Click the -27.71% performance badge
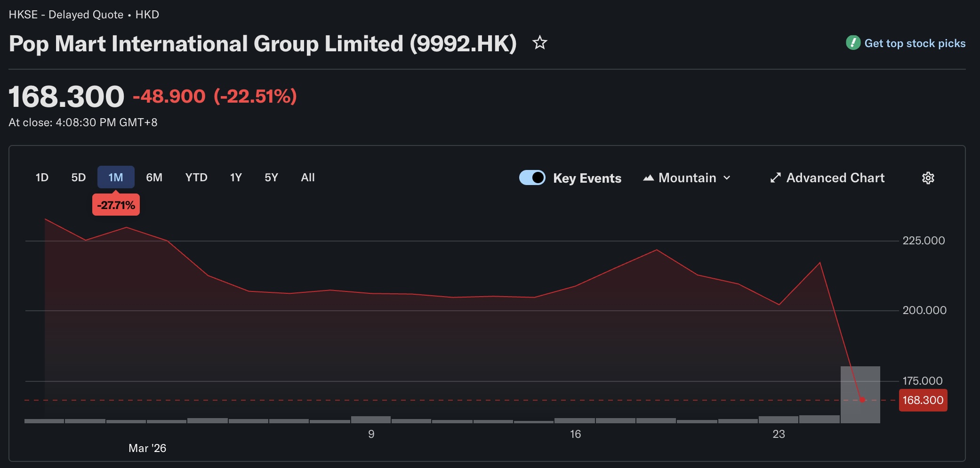 tap(116, 205)
